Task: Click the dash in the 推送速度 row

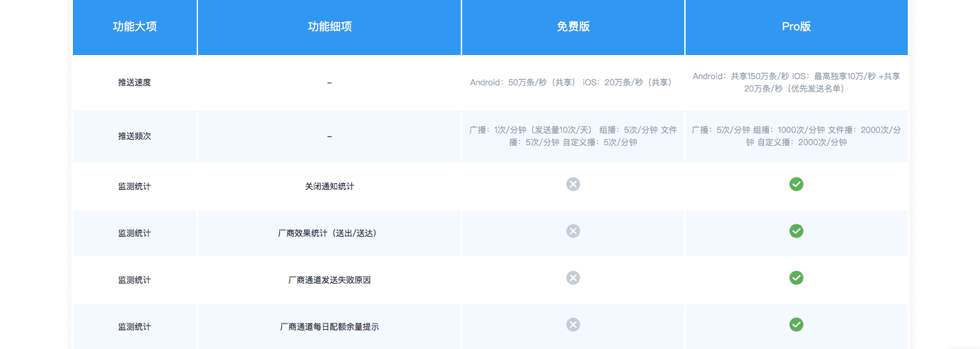Action: 329,83
